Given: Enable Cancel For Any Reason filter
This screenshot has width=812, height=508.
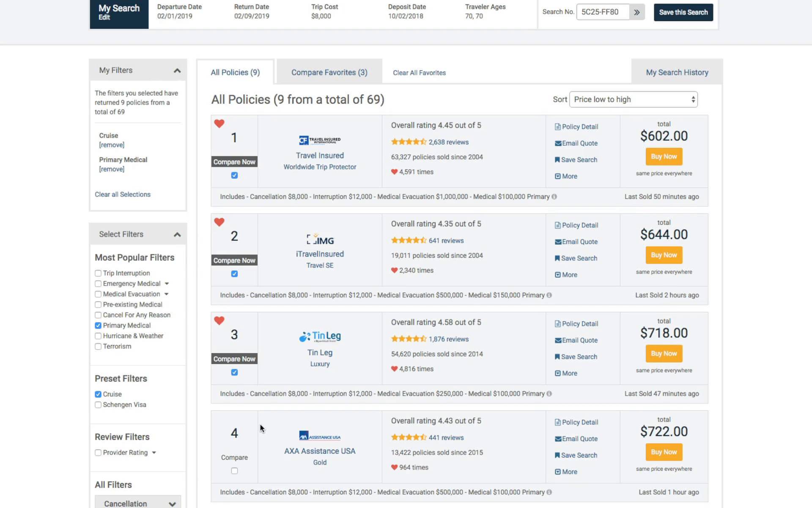Looking at the screenshot, I should (98, 315).
